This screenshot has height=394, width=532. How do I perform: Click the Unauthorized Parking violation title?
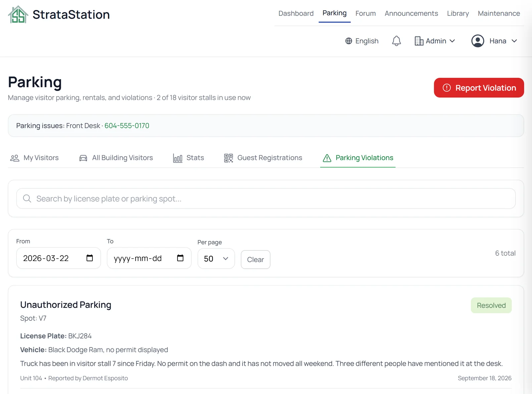(66, 305)
